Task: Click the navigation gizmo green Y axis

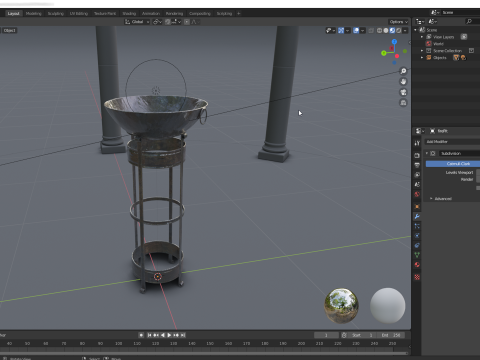Action: pyautogui.click(x=384, y=53)
